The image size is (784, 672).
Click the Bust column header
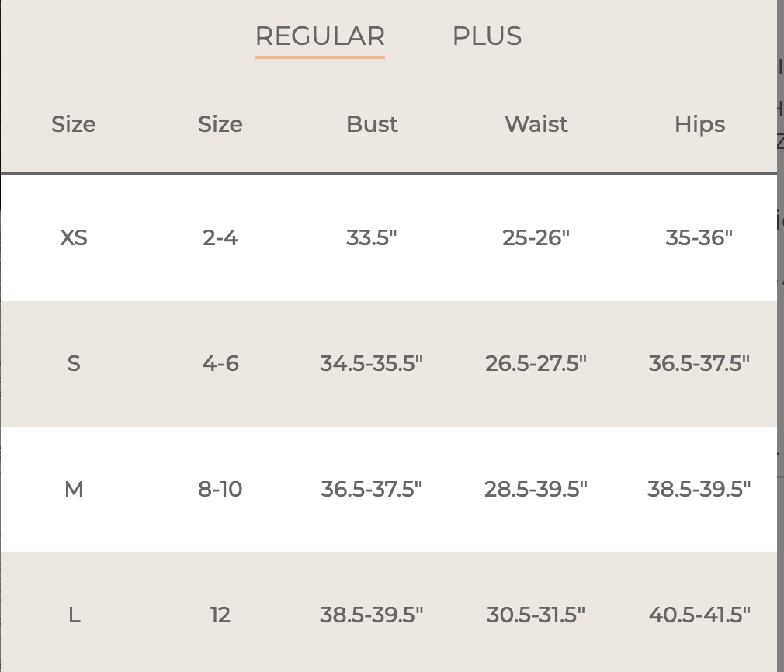(x=372, y=124)
